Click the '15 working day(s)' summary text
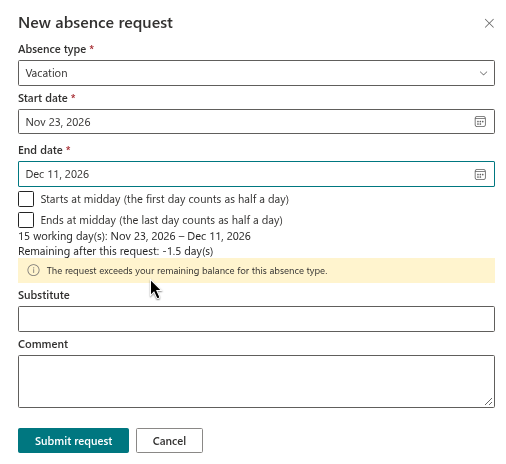The image size is (506, 464). [x=134, y=236]
